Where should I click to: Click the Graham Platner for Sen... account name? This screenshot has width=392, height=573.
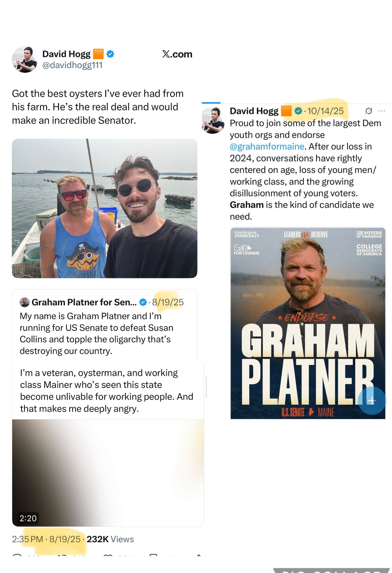coord(84,302)
